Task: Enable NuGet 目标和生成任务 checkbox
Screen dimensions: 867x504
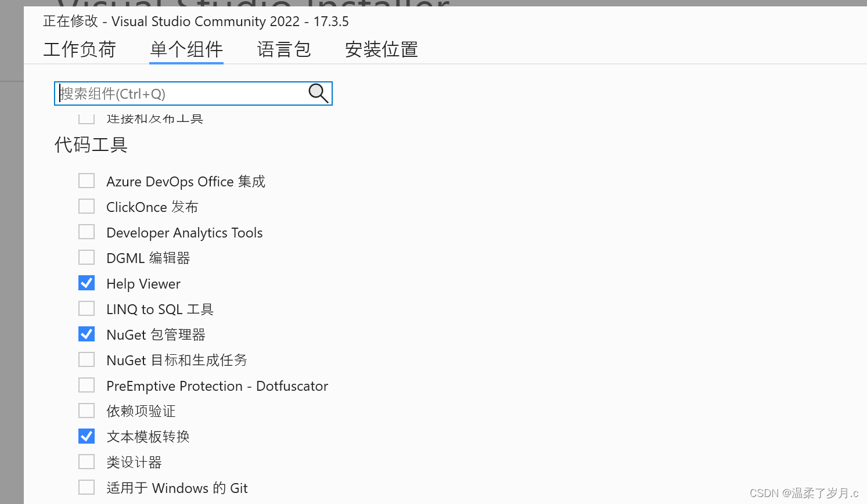Action: (87, 359)
